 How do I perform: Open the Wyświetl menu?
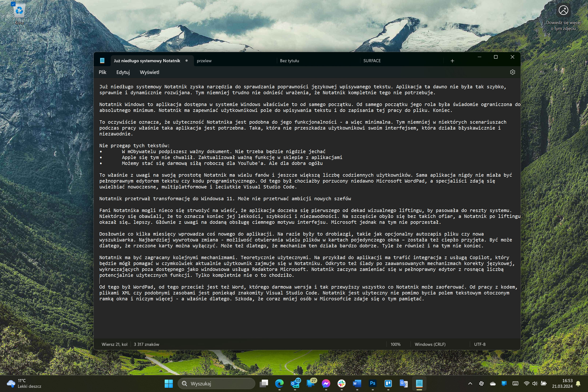pos(150,72)
